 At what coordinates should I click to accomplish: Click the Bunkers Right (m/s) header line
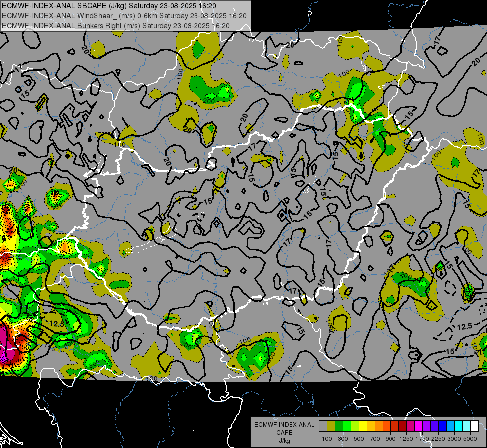(116, 26)
